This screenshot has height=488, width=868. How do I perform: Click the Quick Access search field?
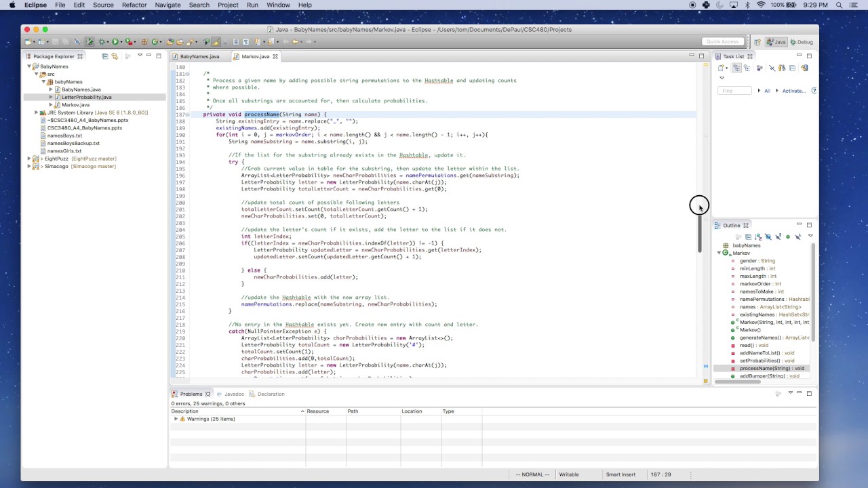click(x=722, y=42)
